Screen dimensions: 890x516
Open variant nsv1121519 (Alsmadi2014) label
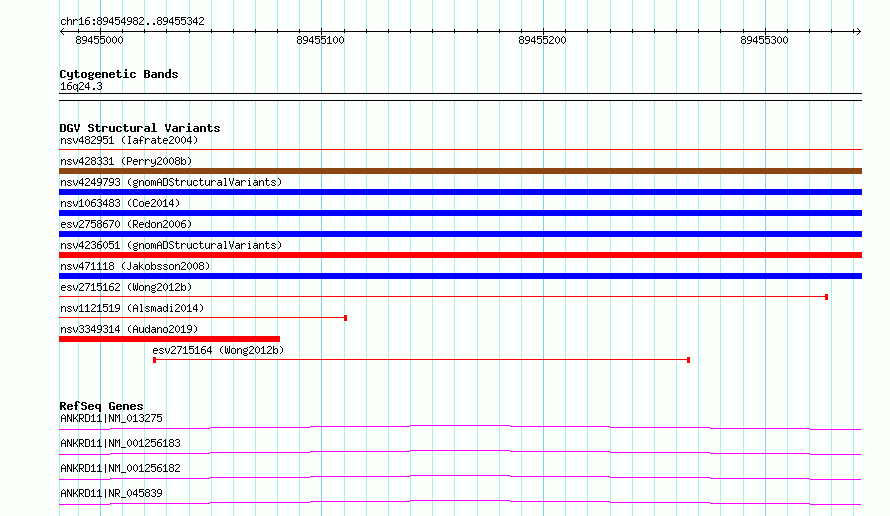132,308
